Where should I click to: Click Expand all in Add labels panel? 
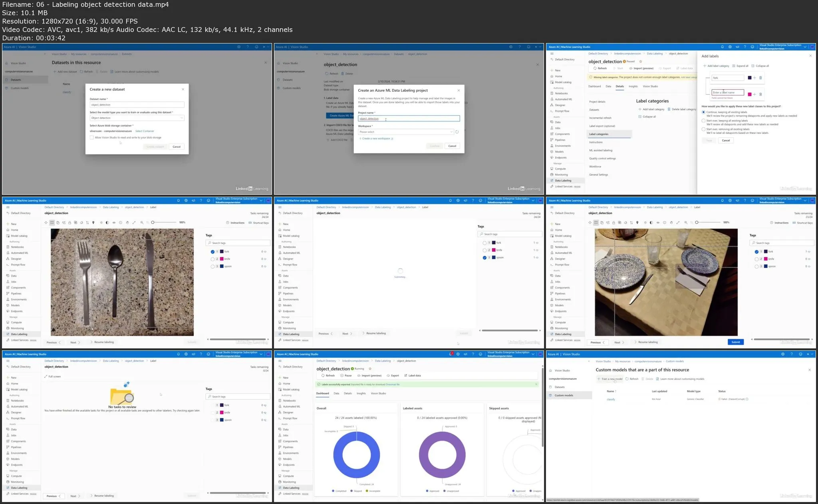pos(740,66)
